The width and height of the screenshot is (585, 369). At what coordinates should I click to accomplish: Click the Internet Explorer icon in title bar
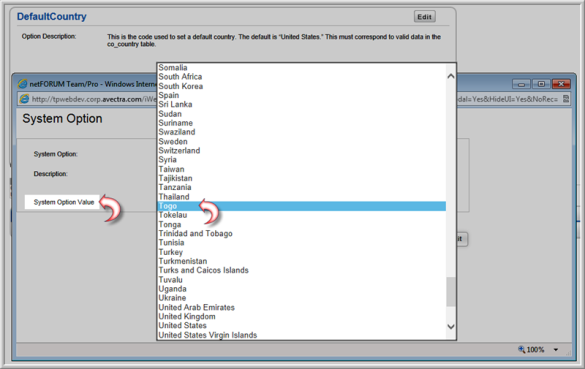point(22,84)
